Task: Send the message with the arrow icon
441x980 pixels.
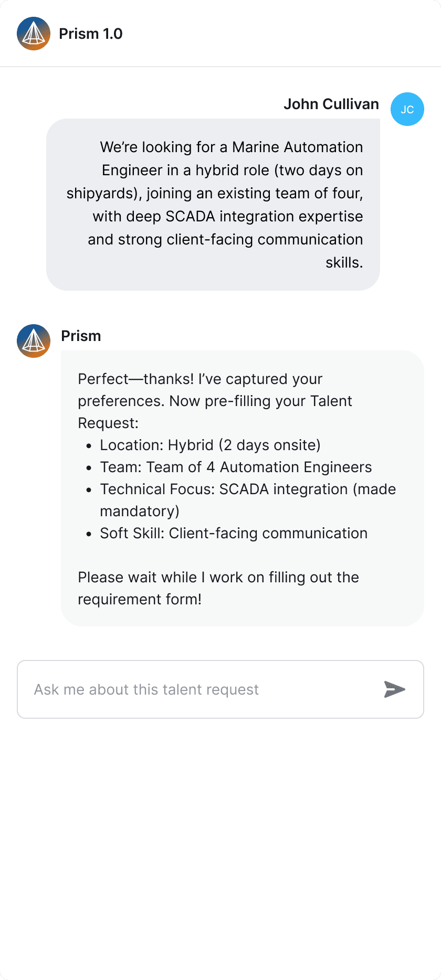Action: [x=394, y=689]
